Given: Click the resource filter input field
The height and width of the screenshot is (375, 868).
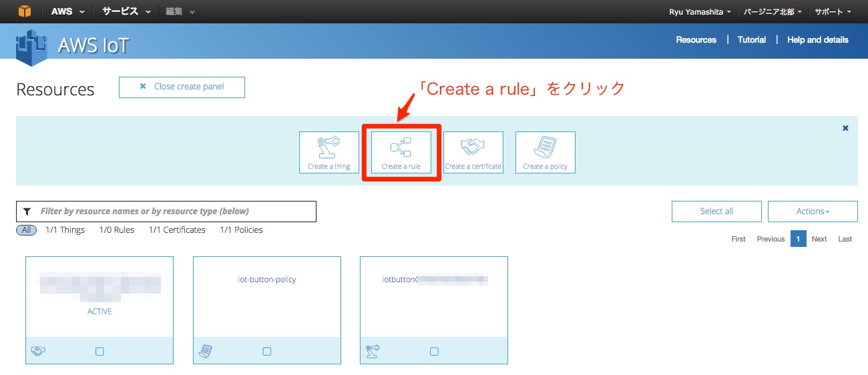Looking at the screenshot, I should [x=166, y=212].
